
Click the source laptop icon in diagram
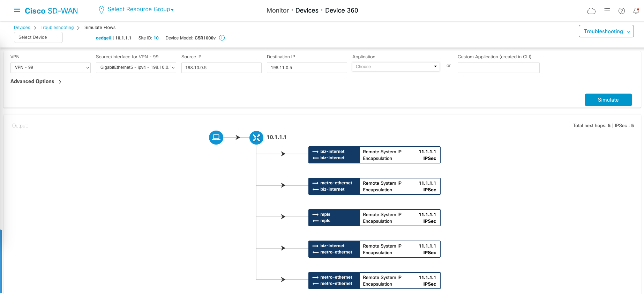coord(216,137)
